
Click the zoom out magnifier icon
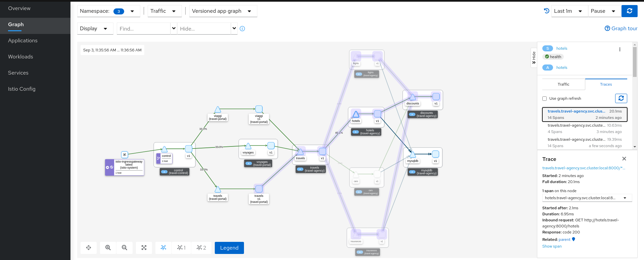125,248
